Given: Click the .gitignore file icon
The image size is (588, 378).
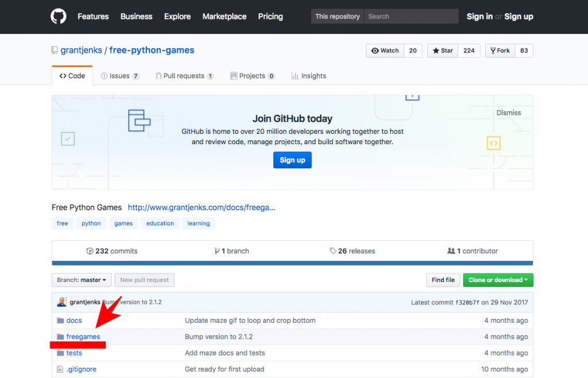Looking at the screenshot, I should pyautogui.click(x=60, y=369).
